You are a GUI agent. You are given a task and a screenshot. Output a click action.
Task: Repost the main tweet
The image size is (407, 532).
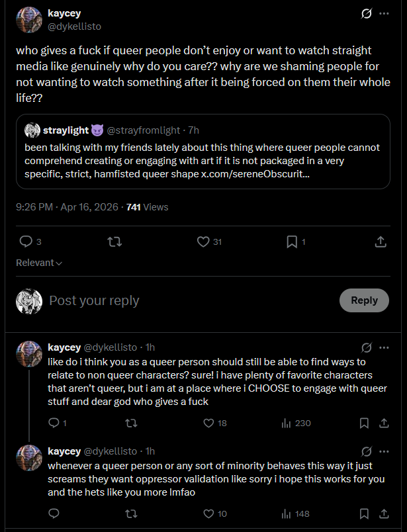114,242
